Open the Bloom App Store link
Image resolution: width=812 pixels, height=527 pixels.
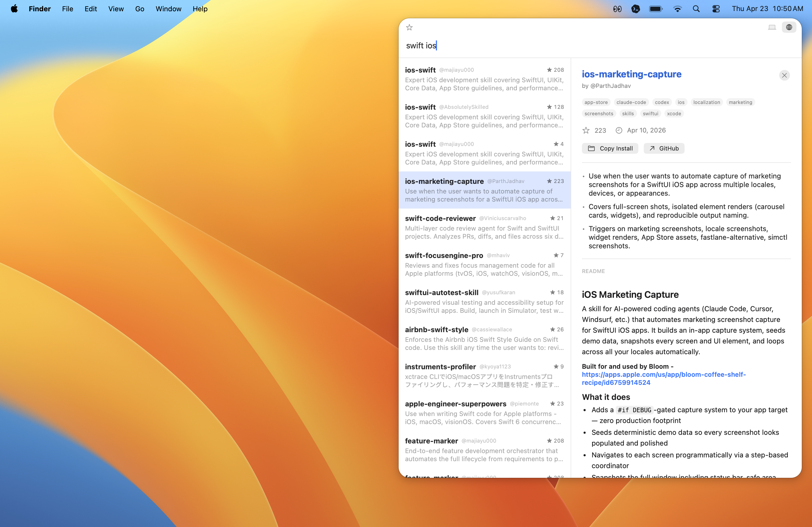click(x=664, y=379)
